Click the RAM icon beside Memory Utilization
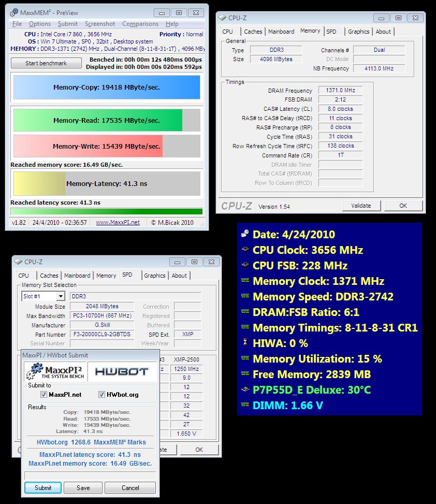The image size is (436, 504). [245, 358]
